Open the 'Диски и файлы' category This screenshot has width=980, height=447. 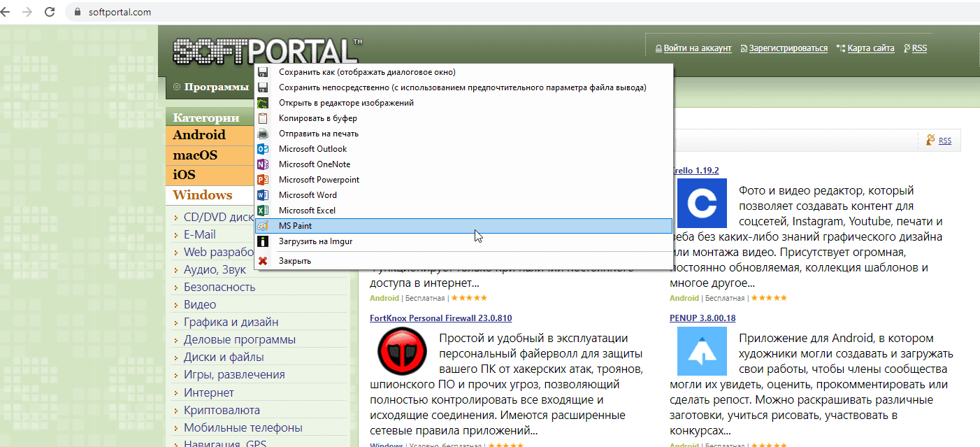(x=224, y=357)
